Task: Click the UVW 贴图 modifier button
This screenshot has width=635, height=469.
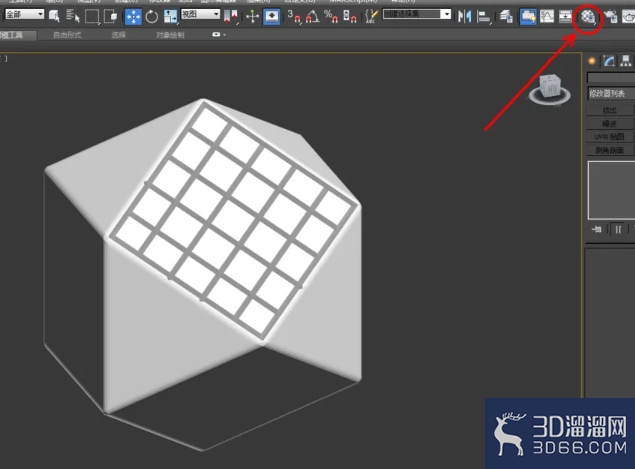Action: tap(610, 137)
